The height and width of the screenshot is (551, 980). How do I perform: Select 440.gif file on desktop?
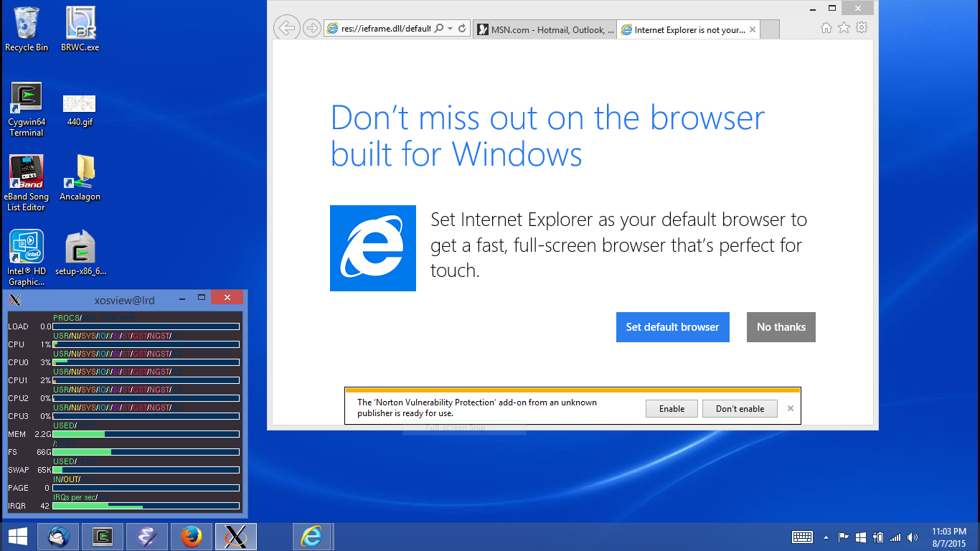click(80, 109)
